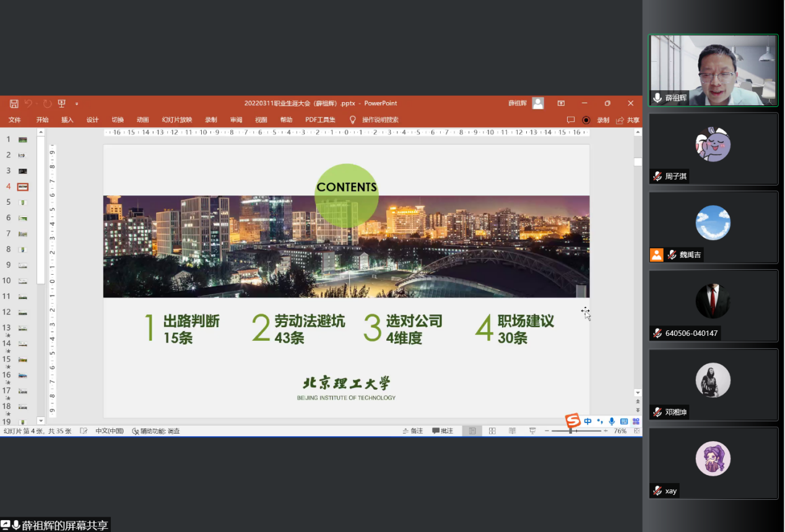Click the Save icon in quick access toolbar
This screenshot has width=785, height=532.
point(14,103)
